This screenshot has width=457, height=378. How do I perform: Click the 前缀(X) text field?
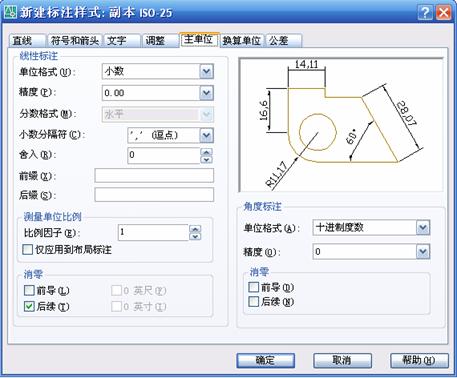coord(154,176)
